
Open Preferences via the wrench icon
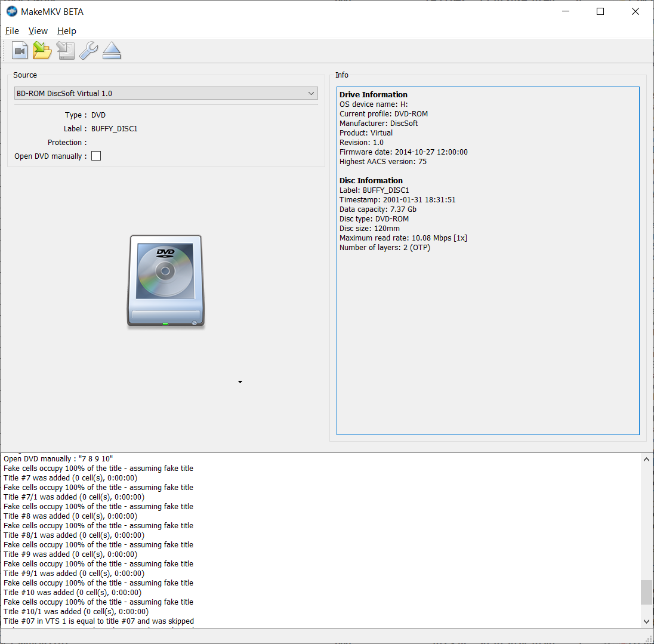(89, 51)
